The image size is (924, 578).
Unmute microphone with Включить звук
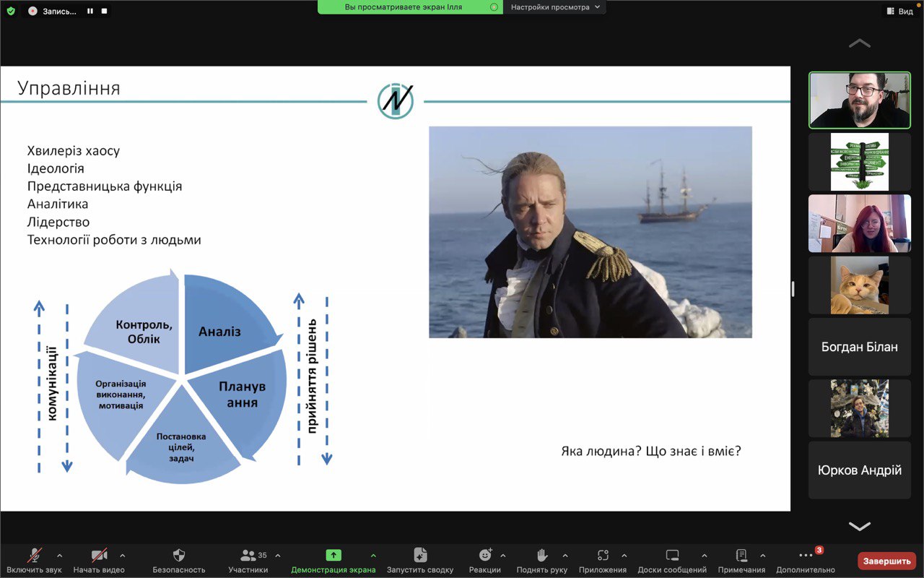[x=34, y=556]
